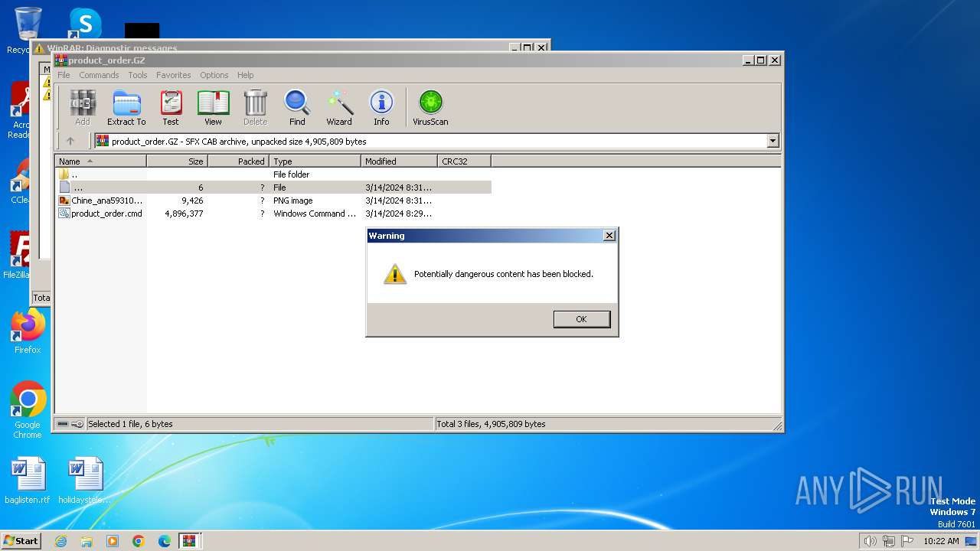Show archive Info
Viewport: 980px width, 551px height.
[x=381, y=107]
